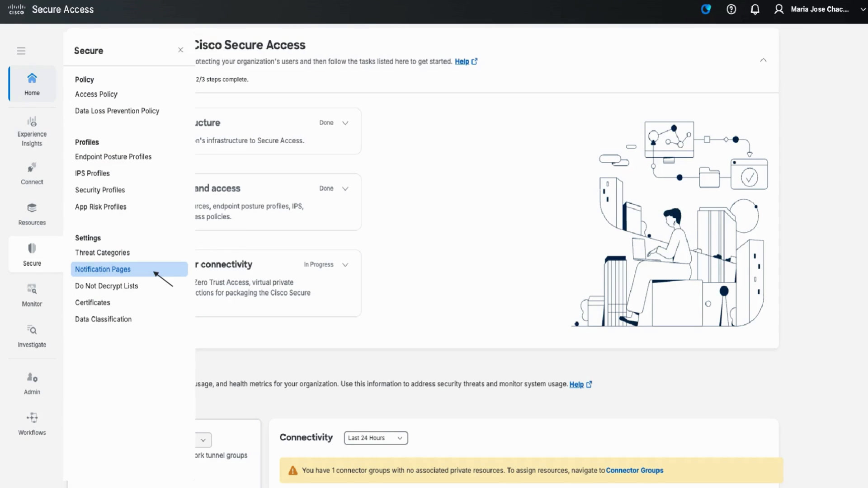Open Do Not Decrypt Lists

click(x=107, y=286)
